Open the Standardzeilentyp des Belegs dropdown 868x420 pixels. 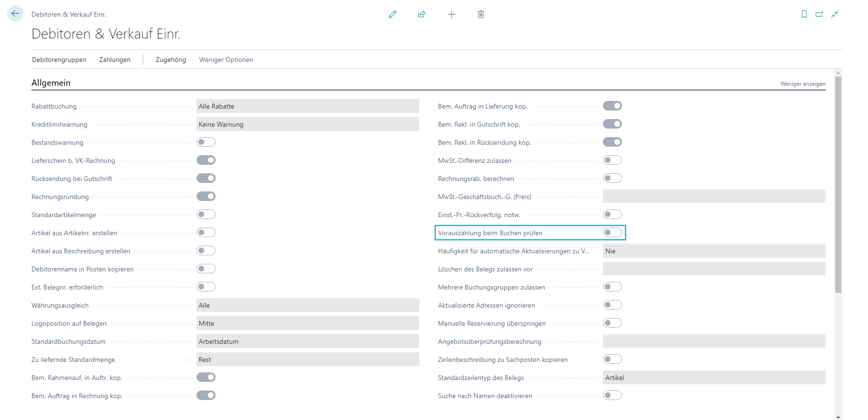point(714,378)
